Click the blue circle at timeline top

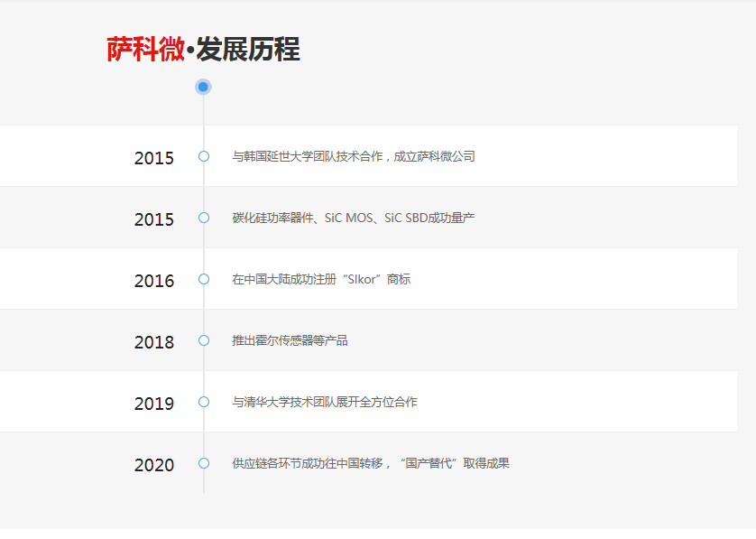202,86
